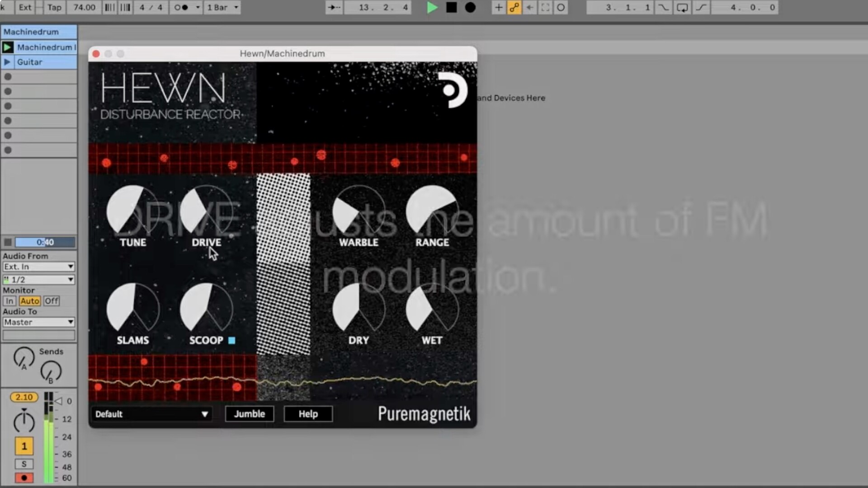Screen dimensions: 868x488
Task: Click the clip position display 0:40
Action: click(x=45, y=242)
